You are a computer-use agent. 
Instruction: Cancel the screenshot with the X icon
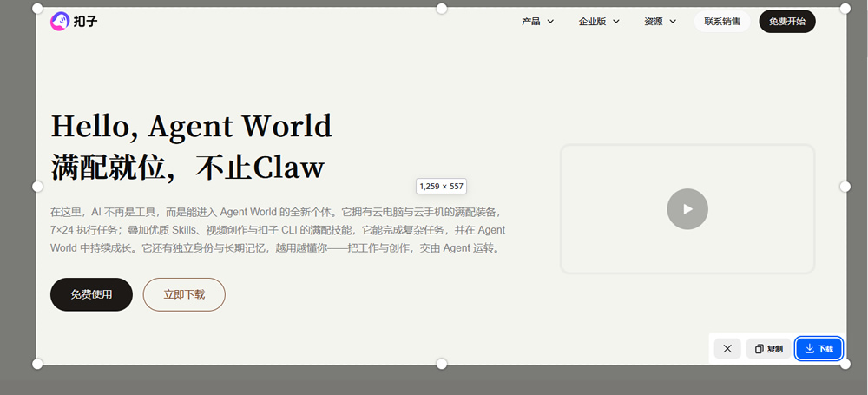tap(727, 349)
